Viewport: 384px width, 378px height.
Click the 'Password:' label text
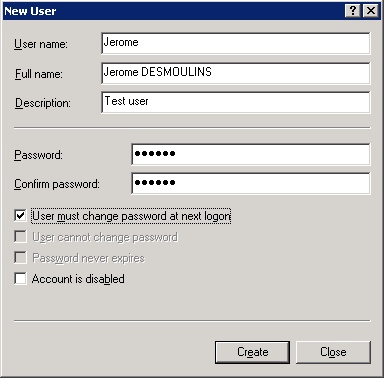point(38,155)
